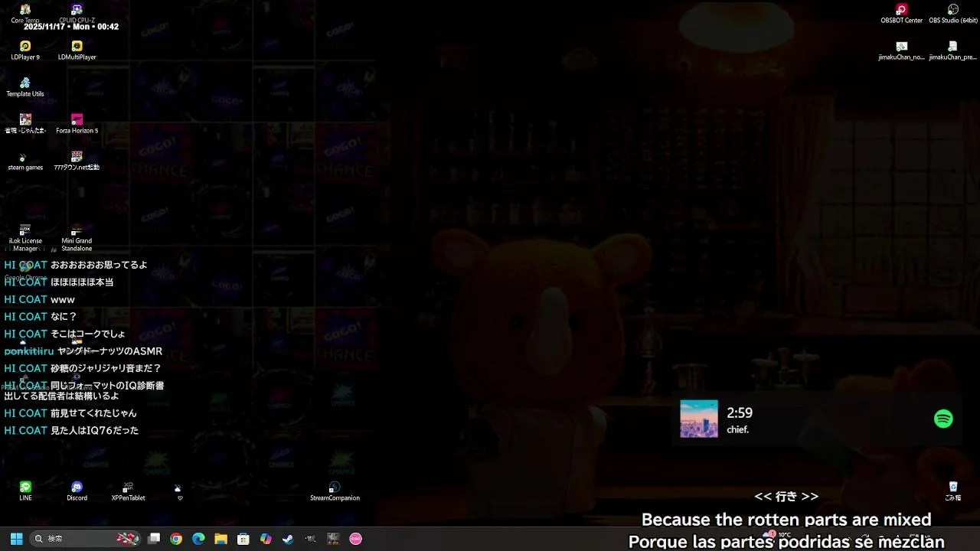Click the chat message www
The width and height of the screenshot is (980, 551).
point(63,300)
